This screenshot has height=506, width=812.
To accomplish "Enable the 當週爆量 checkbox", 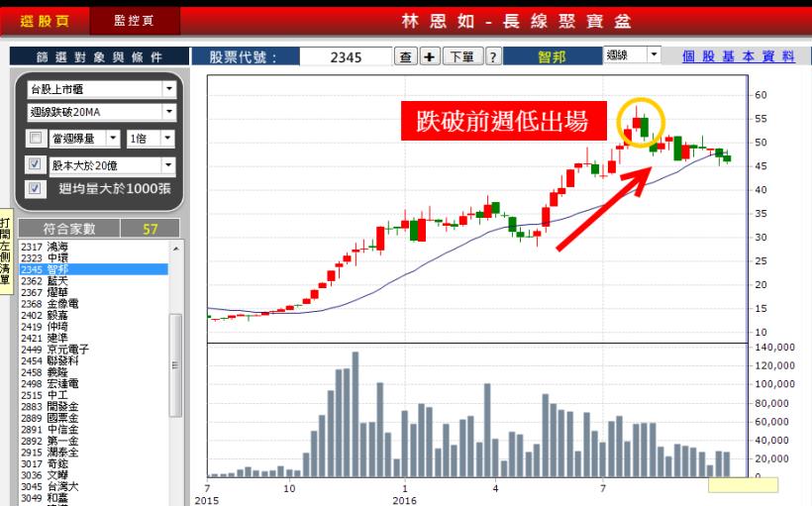I will click(x=36, y=139).
